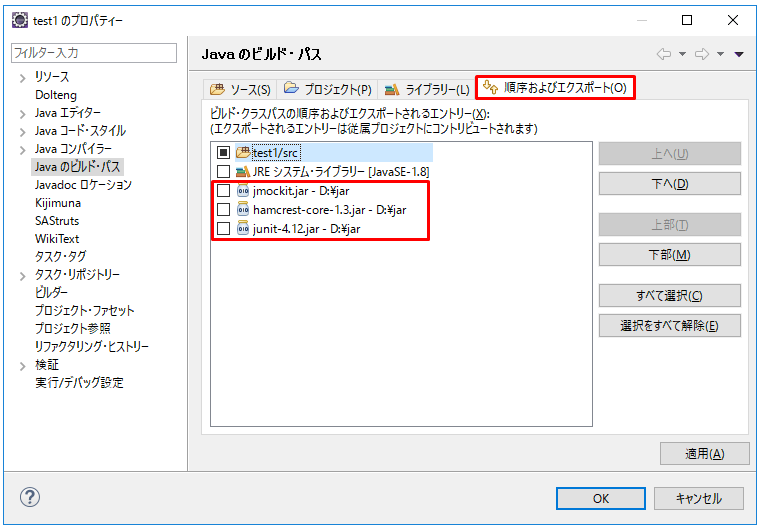Switch to the プロジェクト(P) tab
The image size is (763, 530).
coord(327,90)
